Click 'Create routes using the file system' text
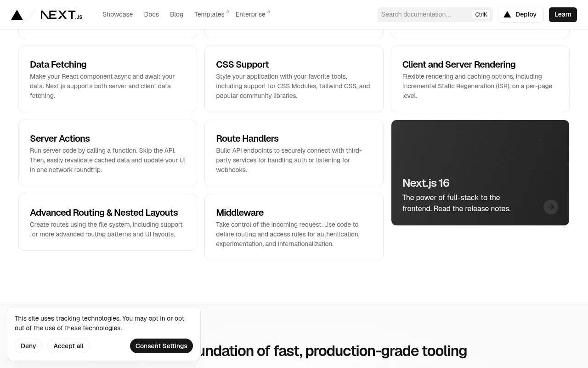This screenshot has height=368, width=588. (82, 224)
